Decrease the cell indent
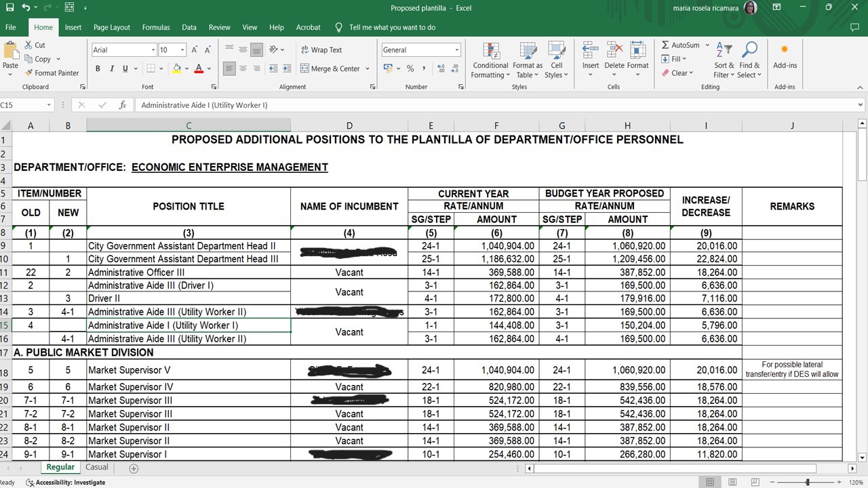Viewport: 868px width, 488px height. pos(273,68)
